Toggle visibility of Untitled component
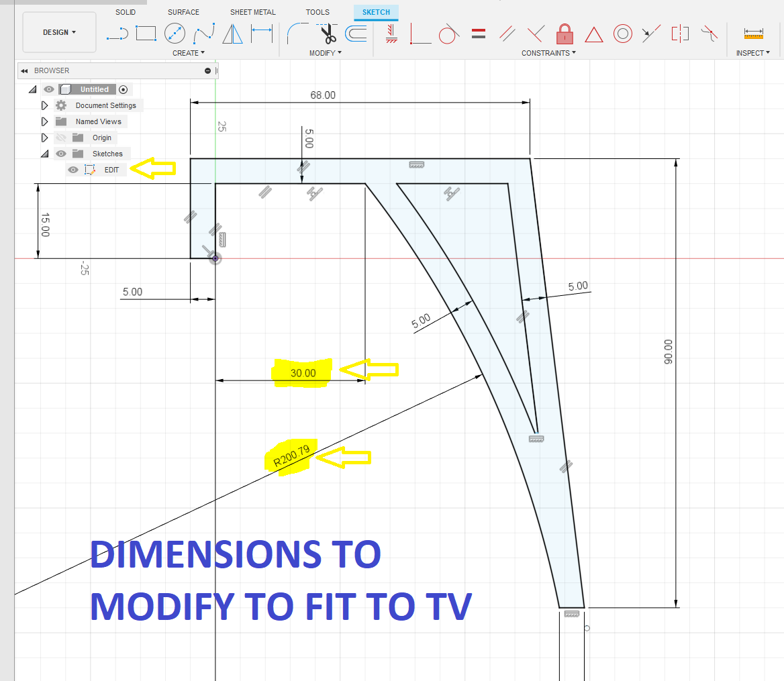Viewport: 784px width, 681px height. 48,89
